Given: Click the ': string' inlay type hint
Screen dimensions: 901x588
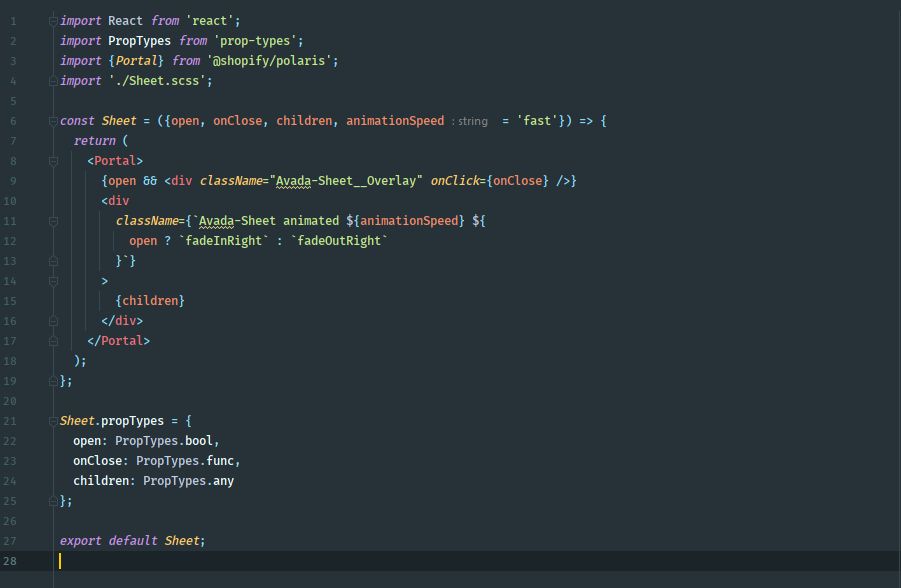Looking at the screenshot, I should point(470,121).
